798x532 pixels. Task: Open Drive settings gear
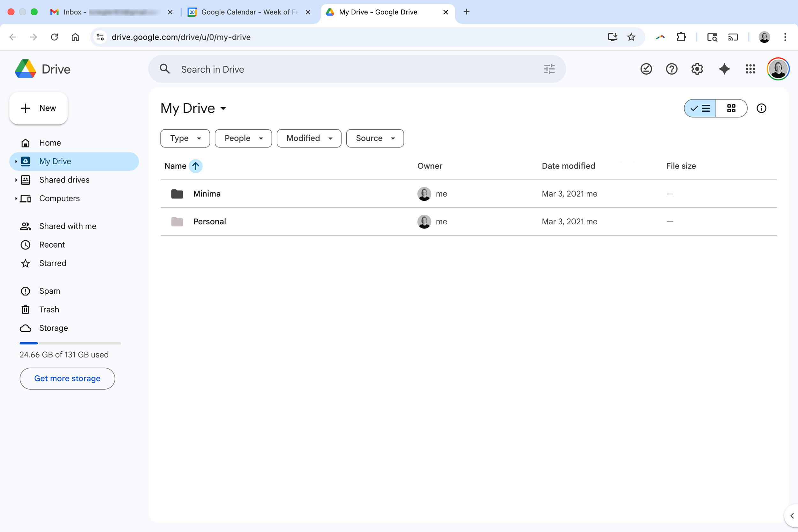(x=697, y=69)
